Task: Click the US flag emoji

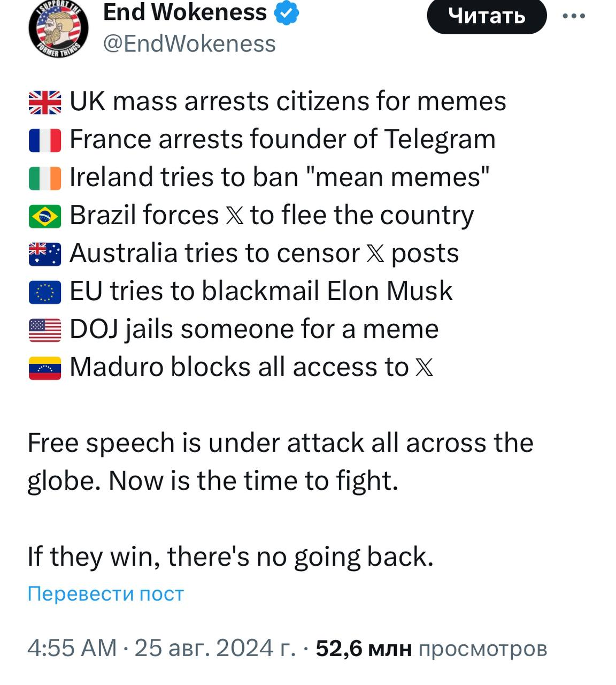Action: (x=45, y=330)
